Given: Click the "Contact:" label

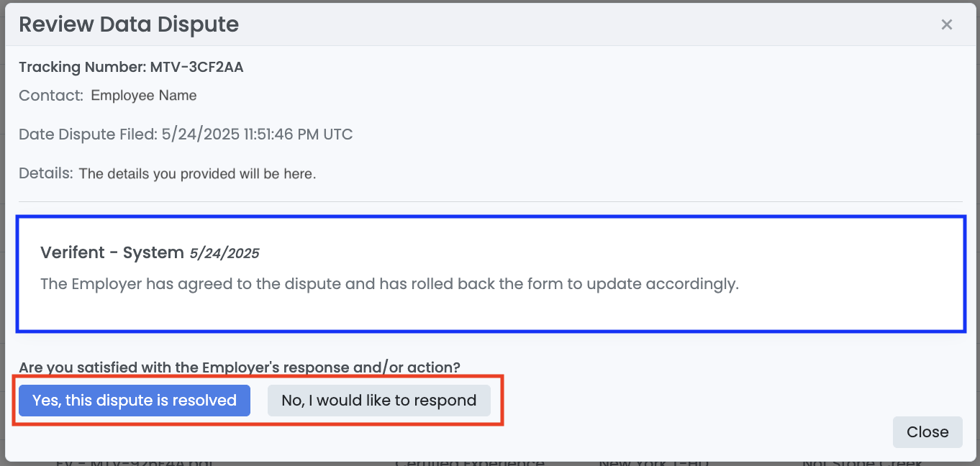Looking at the screenshot, I should (50, 96).
